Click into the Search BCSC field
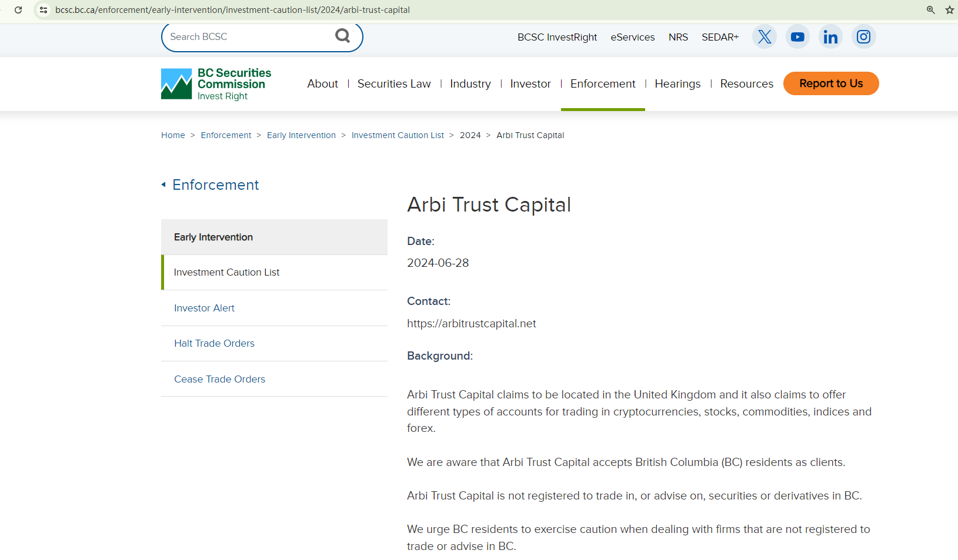This screenshot has width=958, height=560. (x=247, y=36)
